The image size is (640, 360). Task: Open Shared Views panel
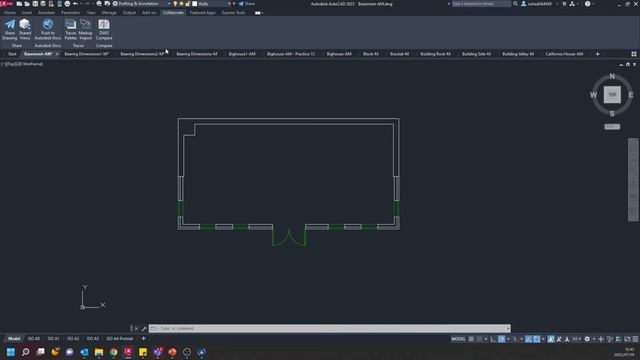(25, 29)
